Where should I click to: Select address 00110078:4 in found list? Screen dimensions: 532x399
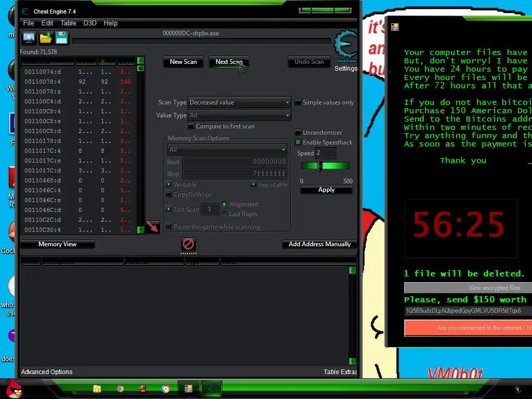pyautogui.click(x=79, y=82)
